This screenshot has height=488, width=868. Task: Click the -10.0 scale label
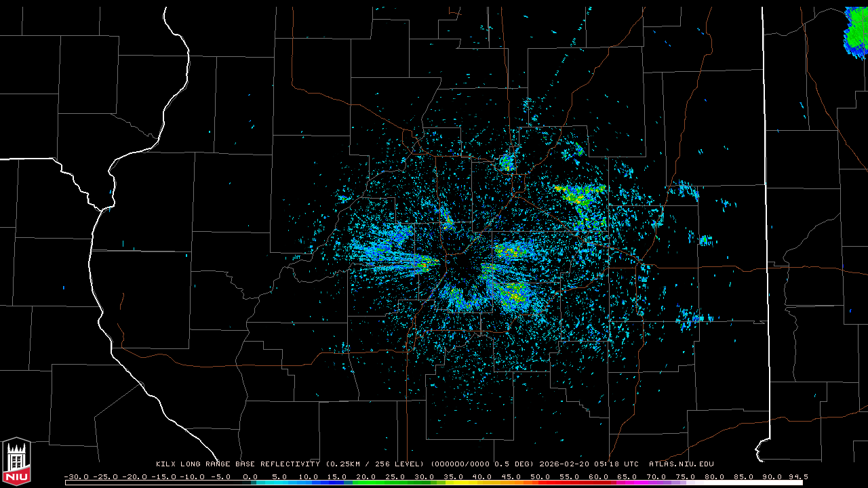pyautogui.click(x=192, y=477)
